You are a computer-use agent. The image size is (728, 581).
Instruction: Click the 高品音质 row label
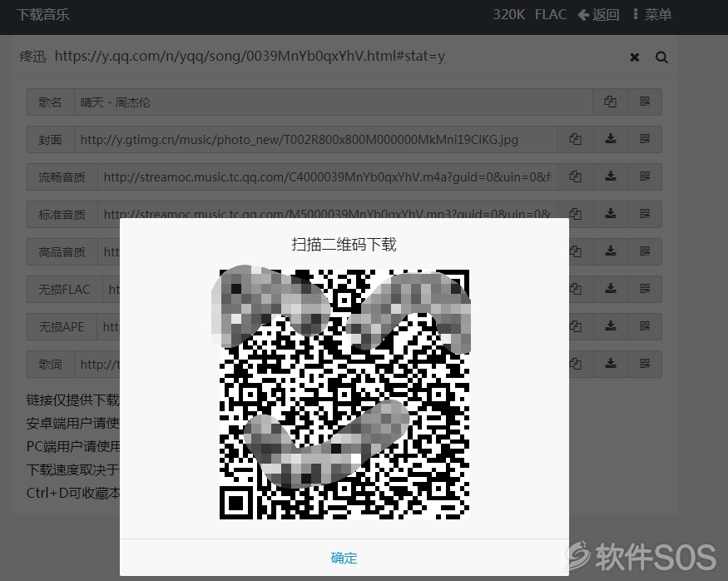click(x=62, y=251)
